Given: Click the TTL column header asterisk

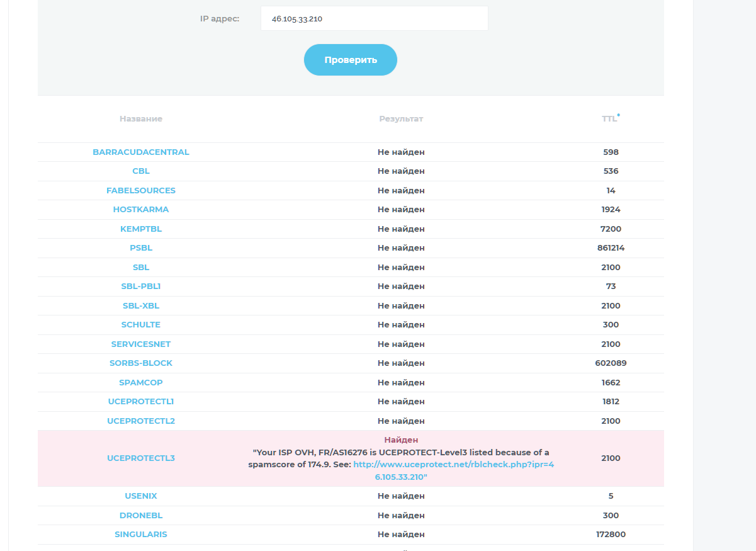Looking at the screenshot, I should click(x=619, y=115).
